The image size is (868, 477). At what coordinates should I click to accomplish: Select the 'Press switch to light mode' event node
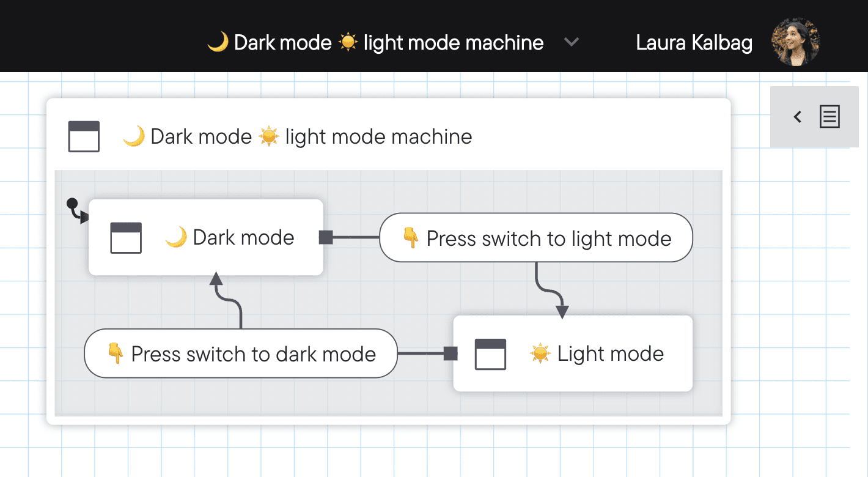(536, 238)
